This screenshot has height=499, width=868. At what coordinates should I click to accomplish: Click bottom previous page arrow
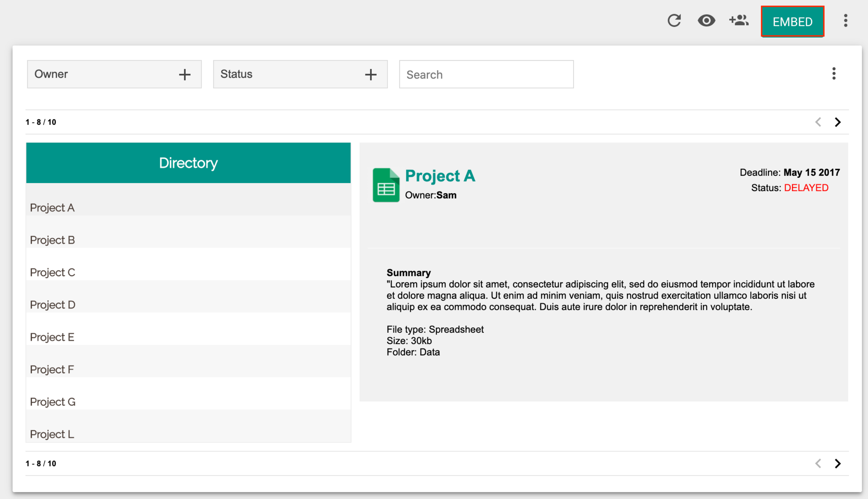tap(818, 463)
